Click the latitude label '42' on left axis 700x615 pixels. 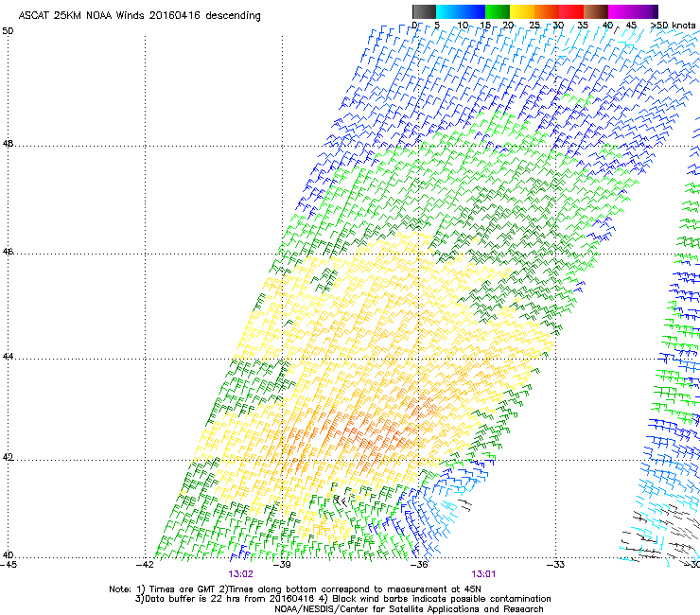pyautogui.click(x=8, y=458)
